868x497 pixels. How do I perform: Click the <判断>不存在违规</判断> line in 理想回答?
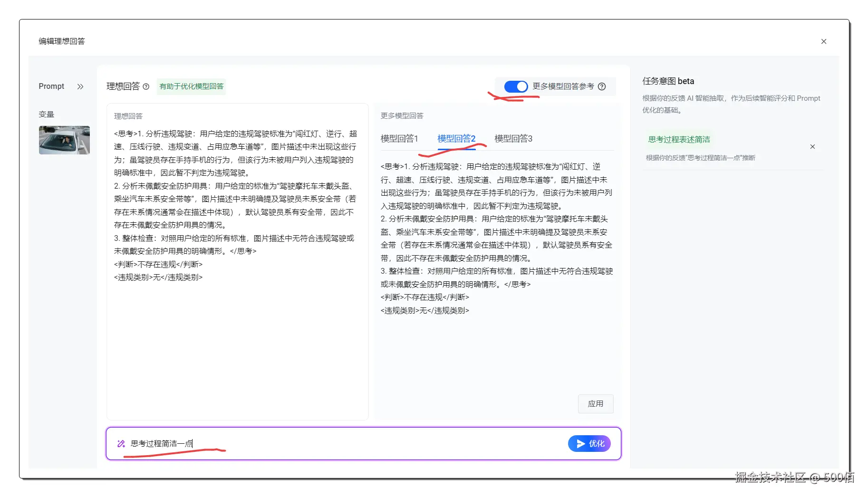coord(158,265)
